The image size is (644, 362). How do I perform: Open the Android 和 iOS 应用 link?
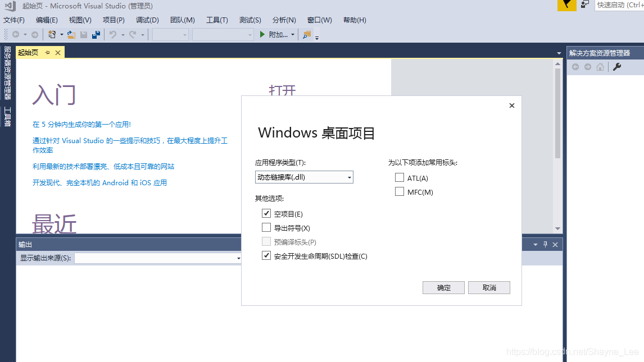click(100, 182)
